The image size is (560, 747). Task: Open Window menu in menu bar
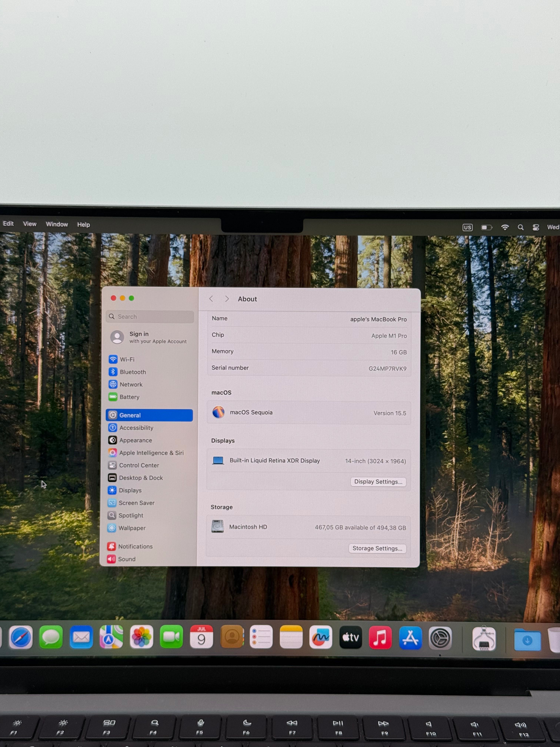[x=57, y=224]
